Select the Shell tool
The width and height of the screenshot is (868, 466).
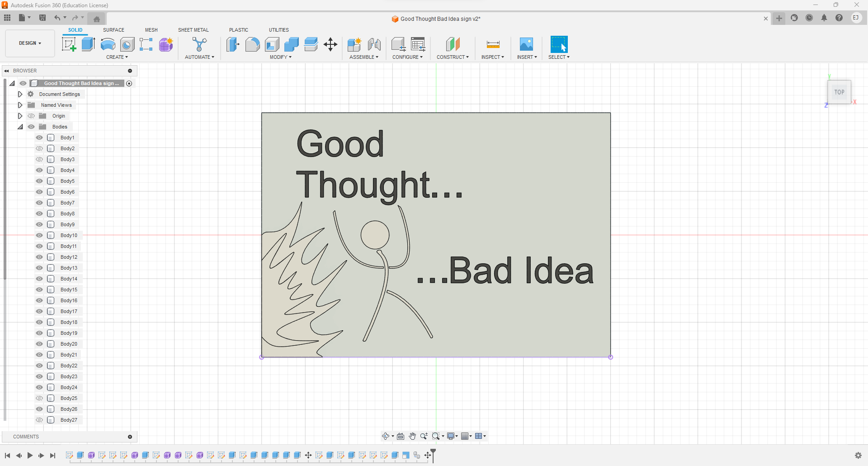[x=272, y=44]
